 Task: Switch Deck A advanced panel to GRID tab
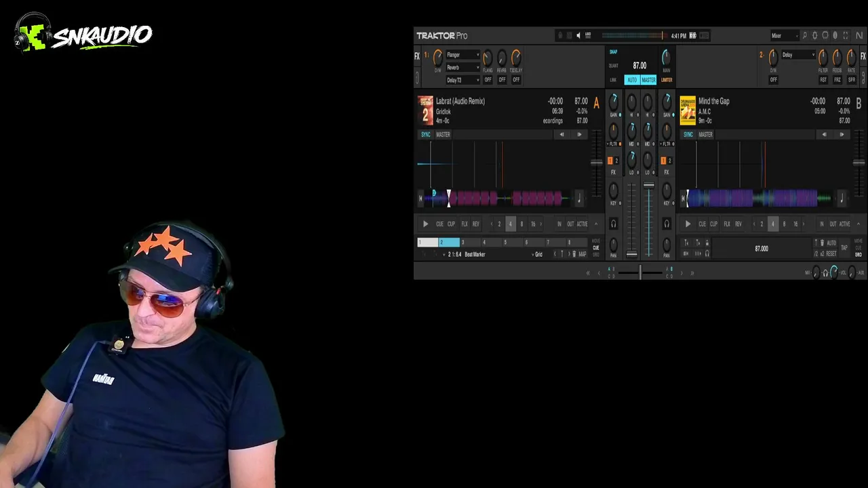coord(596,255)
